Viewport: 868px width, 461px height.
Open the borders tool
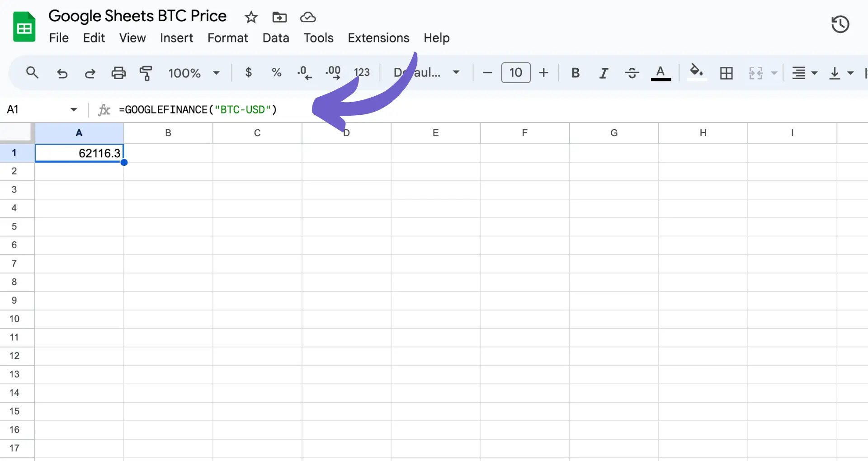[x=726, y=73]
